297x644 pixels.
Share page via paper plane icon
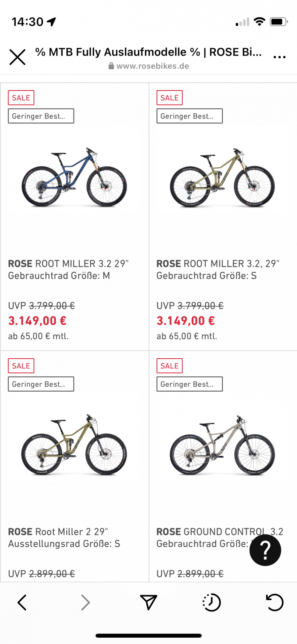point(148,602)
